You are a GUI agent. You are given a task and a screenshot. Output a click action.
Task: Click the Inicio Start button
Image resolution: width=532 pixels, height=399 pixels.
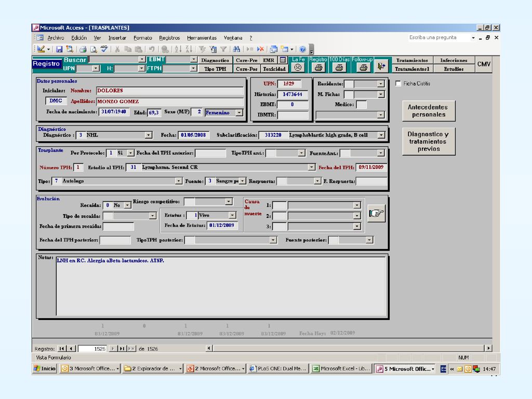(x=45, y=368)
